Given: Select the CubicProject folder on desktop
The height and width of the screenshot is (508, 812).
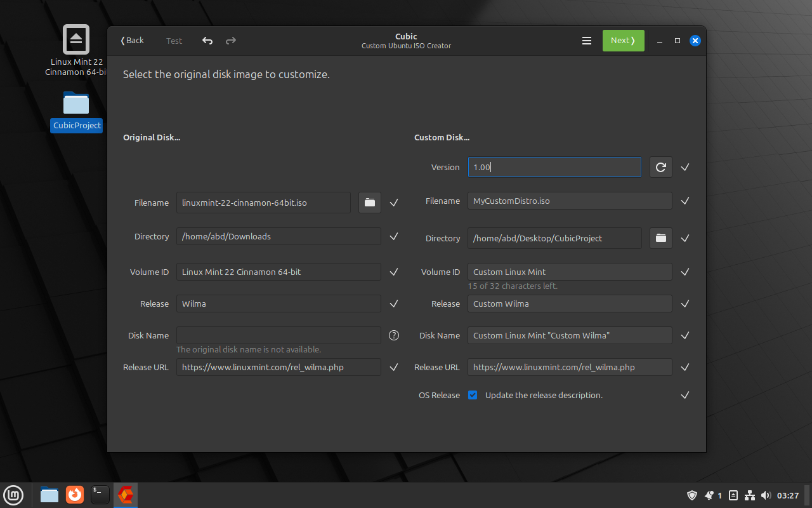Looking at the screenshot, I should point(76,105).
